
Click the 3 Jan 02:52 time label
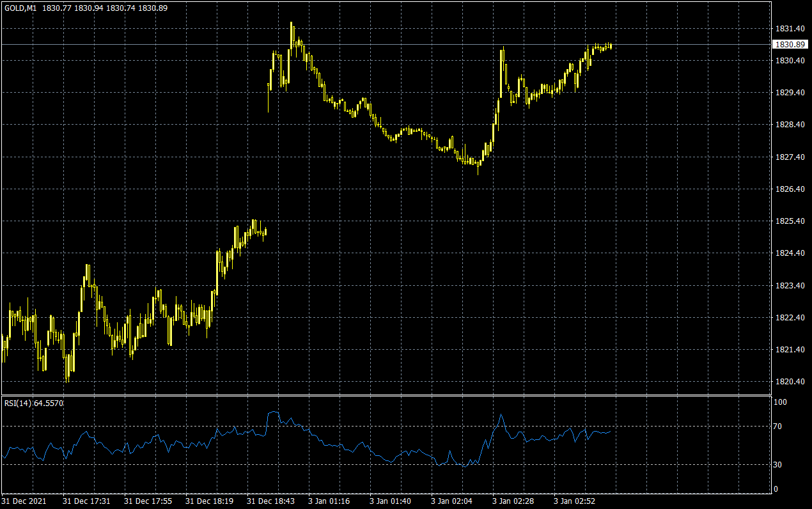click(575, 501)
